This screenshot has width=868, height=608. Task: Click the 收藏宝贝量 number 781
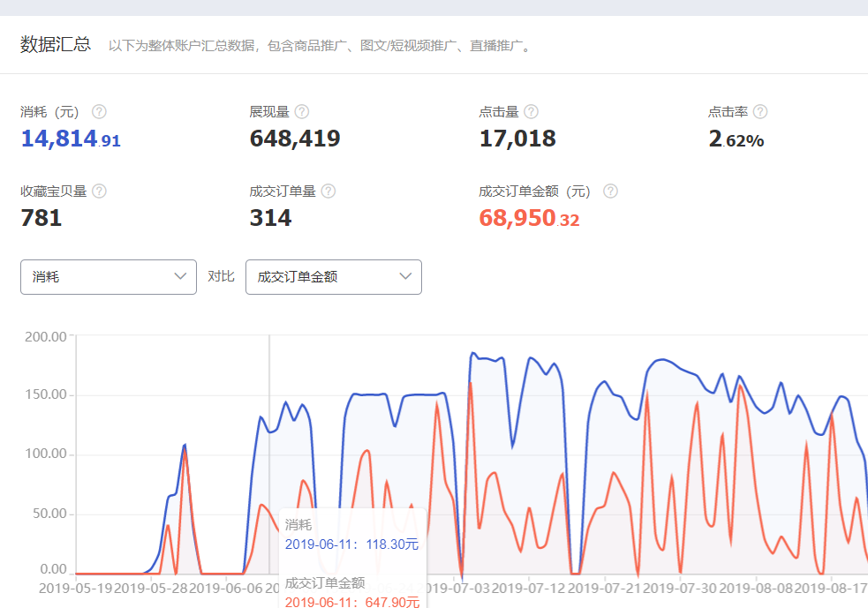[42, 219]
